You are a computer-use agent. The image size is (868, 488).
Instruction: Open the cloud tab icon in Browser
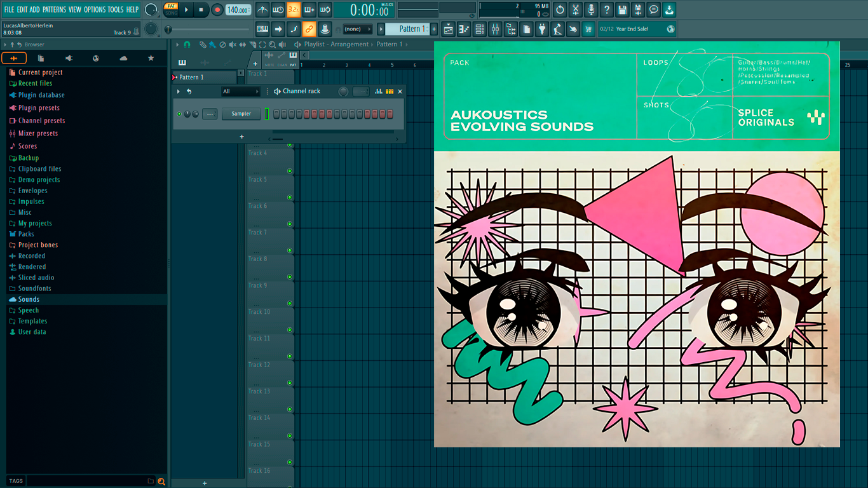pos(123,58)
